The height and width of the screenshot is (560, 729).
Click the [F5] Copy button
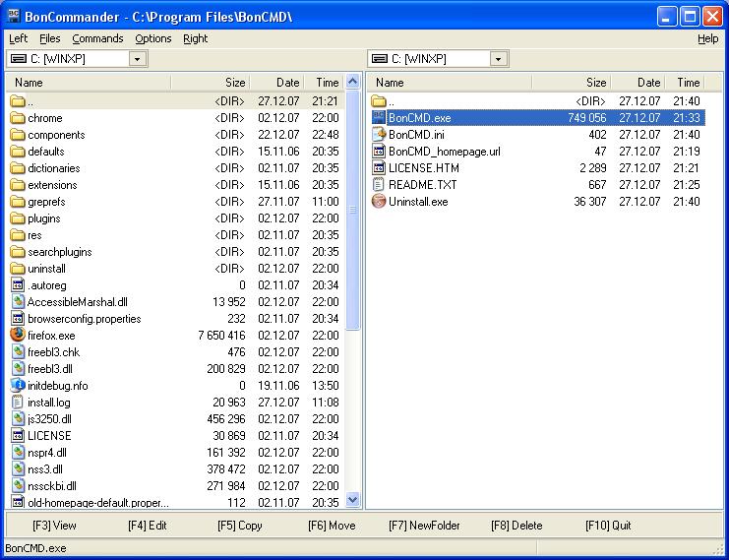point(239,526)
